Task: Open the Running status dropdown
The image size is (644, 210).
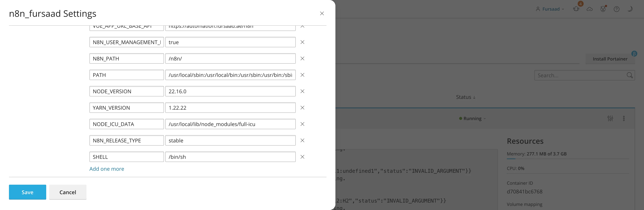Action: click(x=472, y=119)
